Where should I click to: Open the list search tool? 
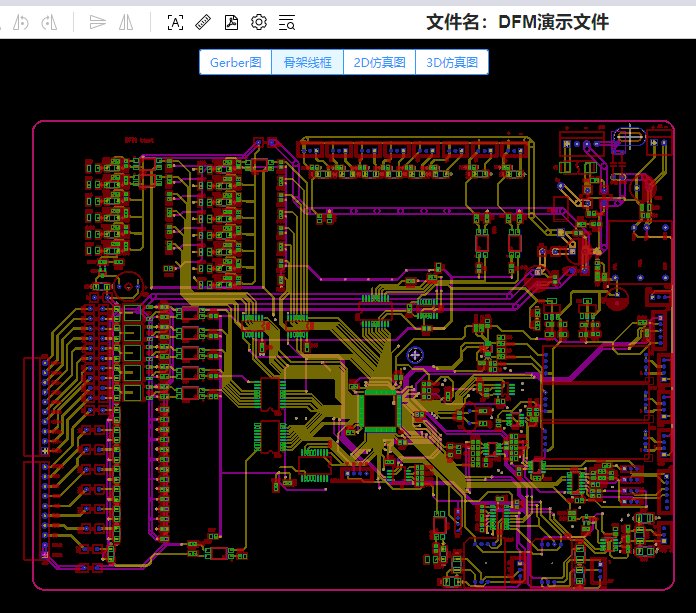click(x=287, y=22)
